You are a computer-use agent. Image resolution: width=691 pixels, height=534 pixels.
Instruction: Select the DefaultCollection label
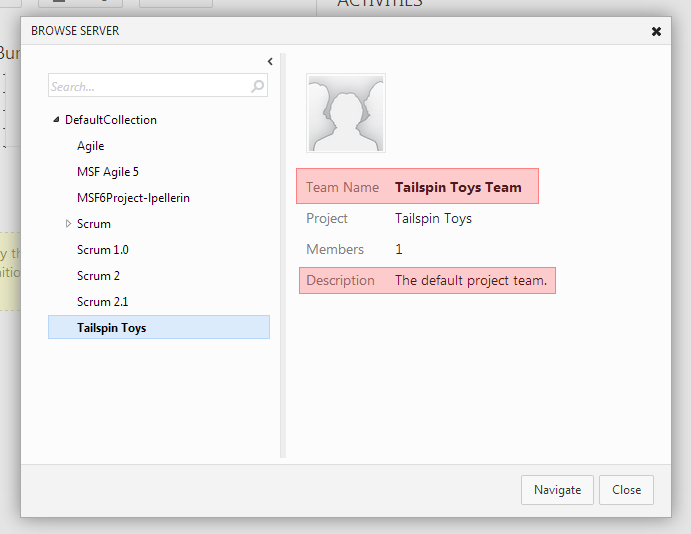(111, 120)
